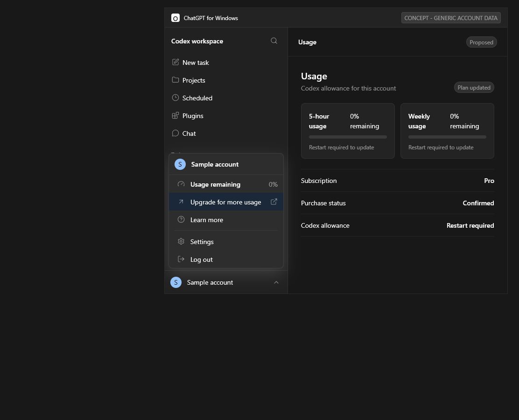Click the Upgrade arrow icon
The image size is (519, 420).
click(181, 202)
